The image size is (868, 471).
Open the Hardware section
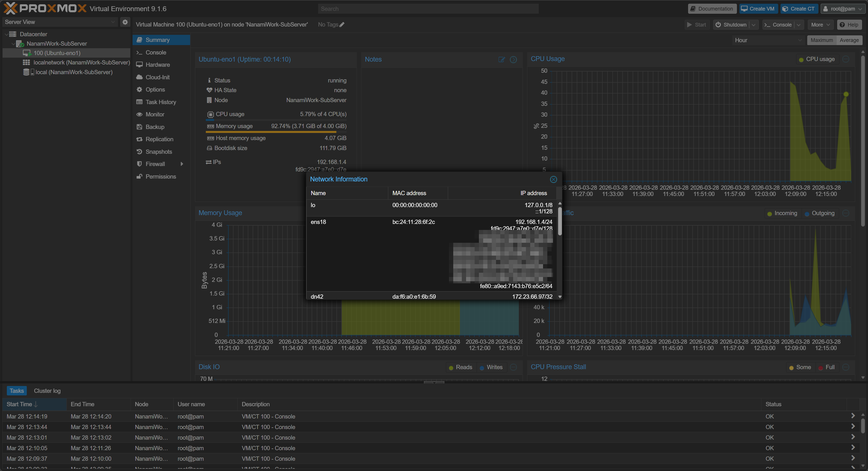[161, 65]
